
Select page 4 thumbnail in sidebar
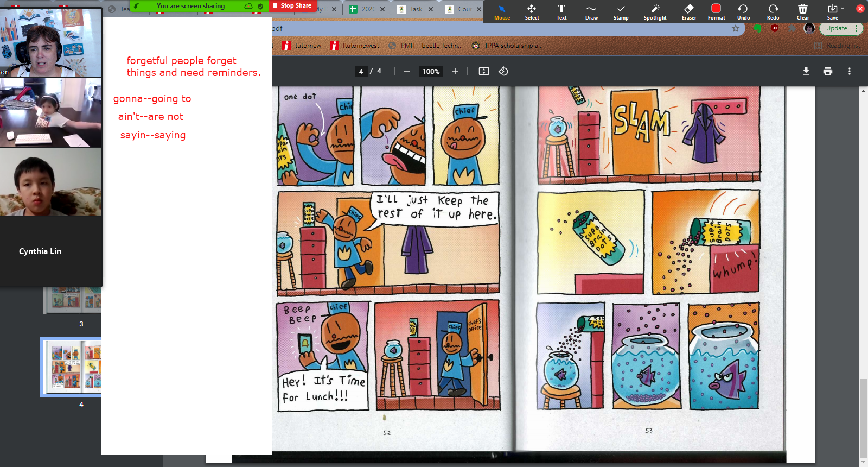coord(71,367)
